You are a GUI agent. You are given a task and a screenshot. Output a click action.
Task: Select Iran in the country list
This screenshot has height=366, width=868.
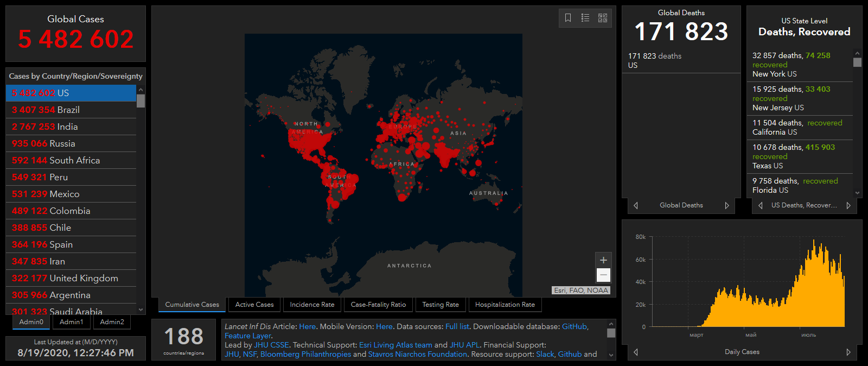(x=71, y=261)
